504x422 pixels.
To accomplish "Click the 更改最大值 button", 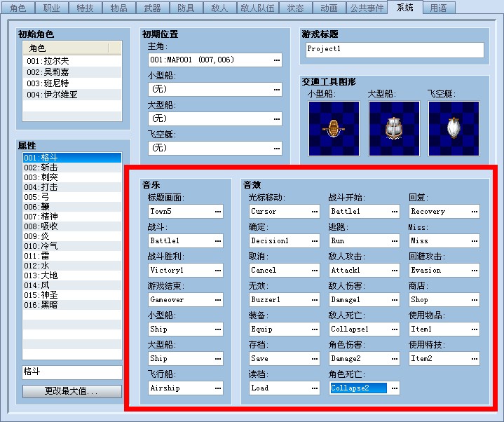I will 72,391.
